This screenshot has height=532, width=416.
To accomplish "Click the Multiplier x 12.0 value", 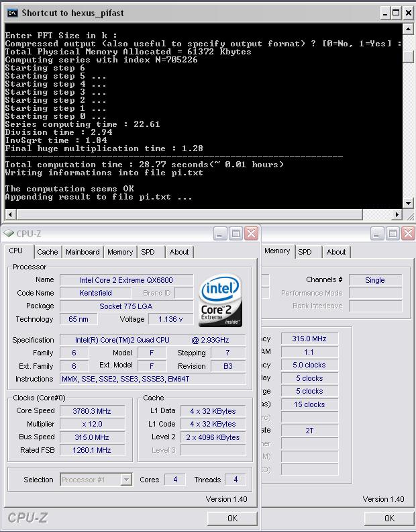I will coord(92,424).
